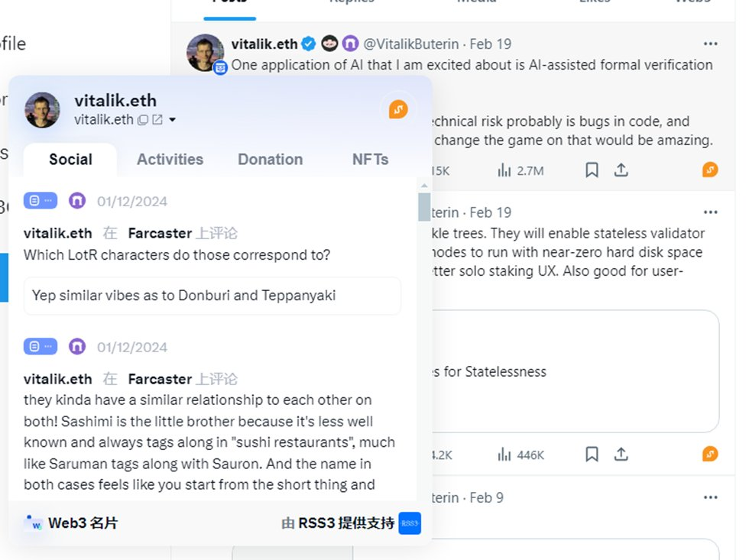Copy the vitalik.eth name using the copy icon
Image resolution: width=749 pixels, height=560 pixels.
click(144, 120)
